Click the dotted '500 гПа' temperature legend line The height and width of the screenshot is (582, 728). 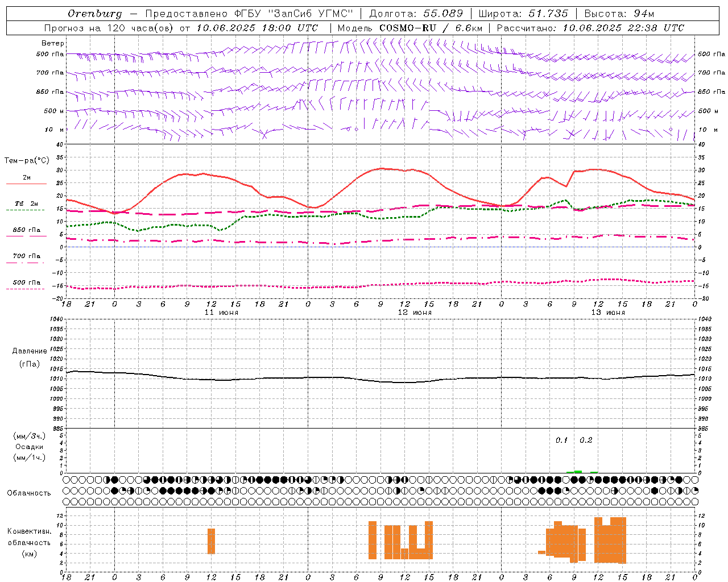26,289
